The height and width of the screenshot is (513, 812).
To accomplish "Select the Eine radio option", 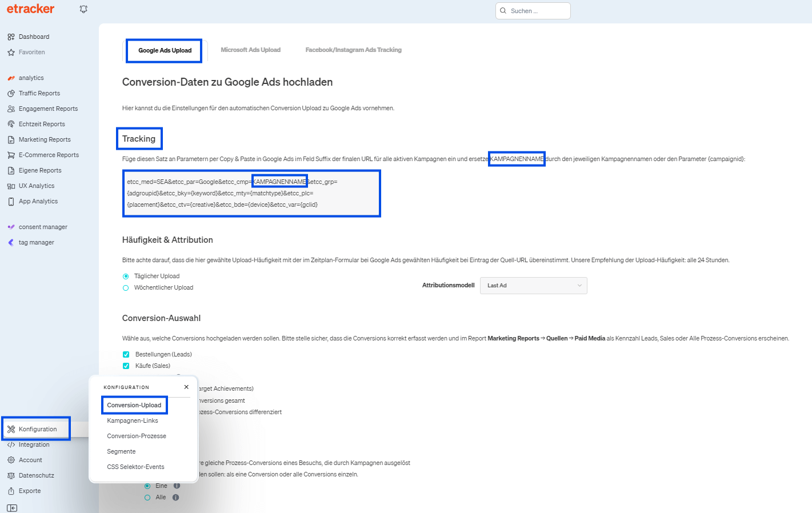I will pyautogui.click(x=147, y=486).
